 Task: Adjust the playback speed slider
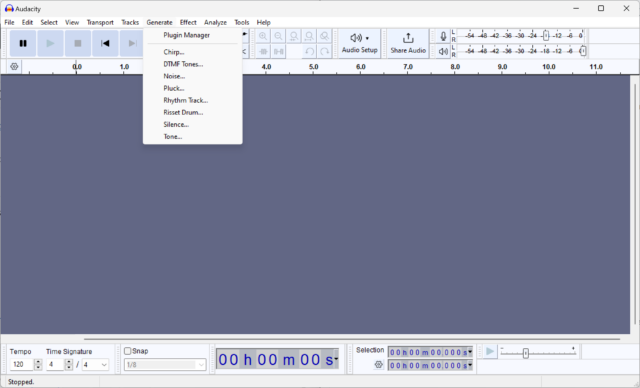[x=526, y=353]
